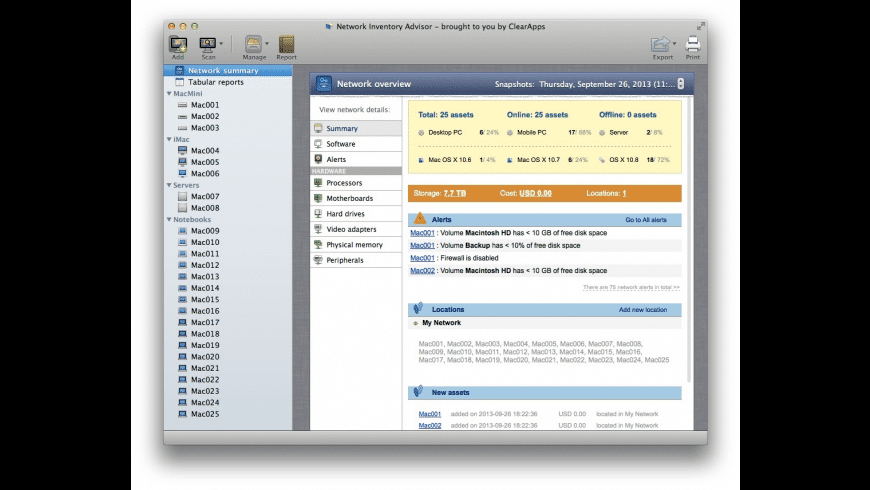Click the Add asset toolbar icon

(x=178, y=44)
